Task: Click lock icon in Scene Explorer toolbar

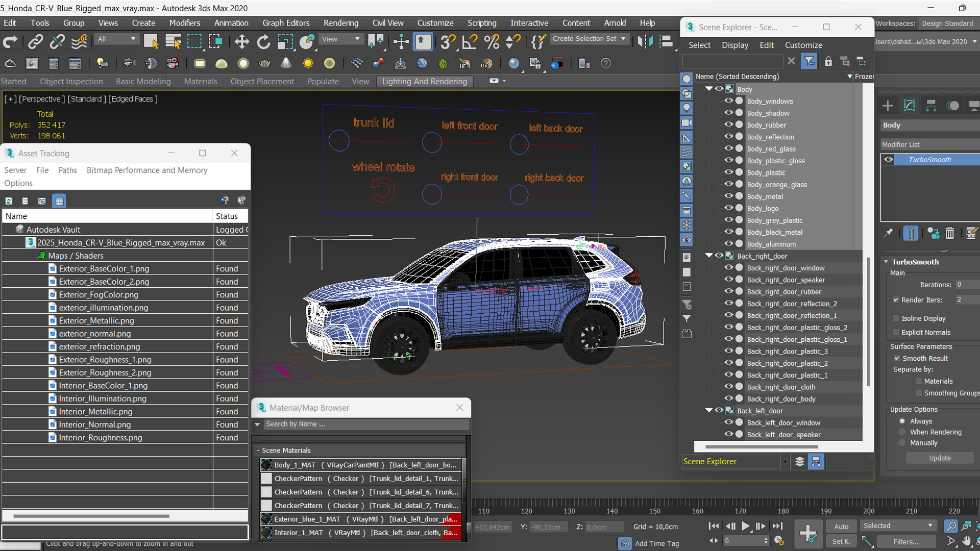Action: tap(828, 61)
